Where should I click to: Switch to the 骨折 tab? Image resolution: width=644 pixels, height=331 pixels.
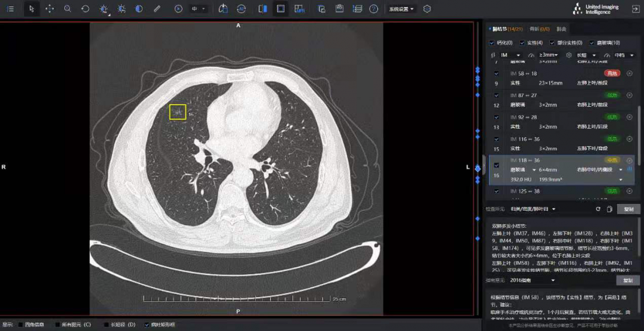click(x=540, y=29)
